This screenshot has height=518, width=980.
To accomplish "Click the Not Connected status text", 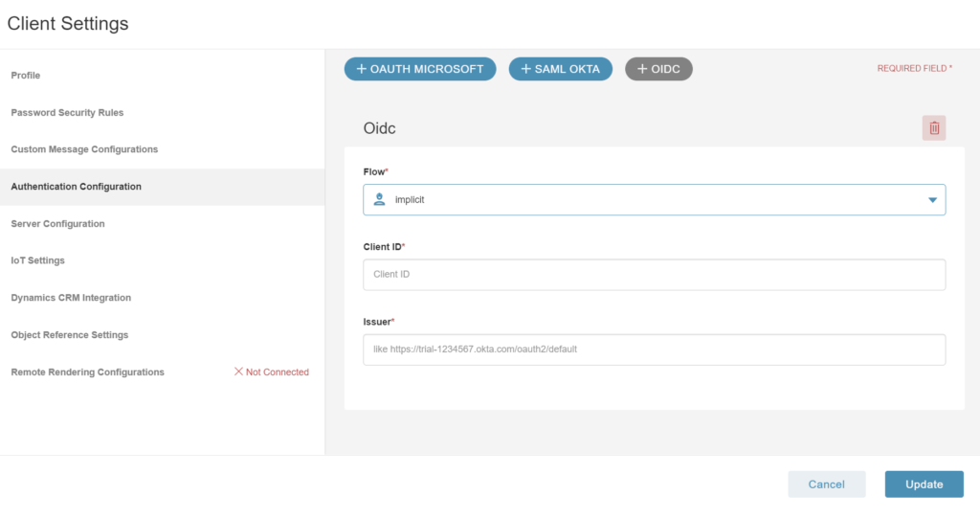I will [278, 372].
